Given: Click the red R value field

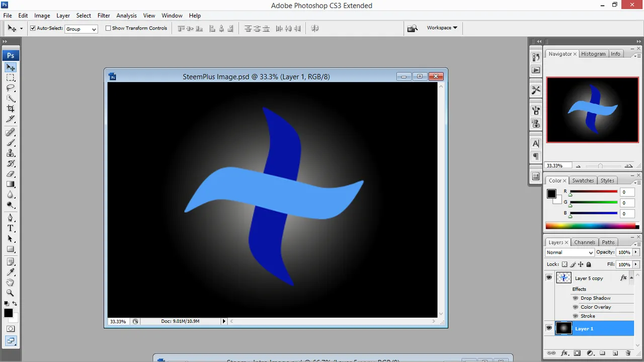Looking at the screenshot, I should click(627, 192).
